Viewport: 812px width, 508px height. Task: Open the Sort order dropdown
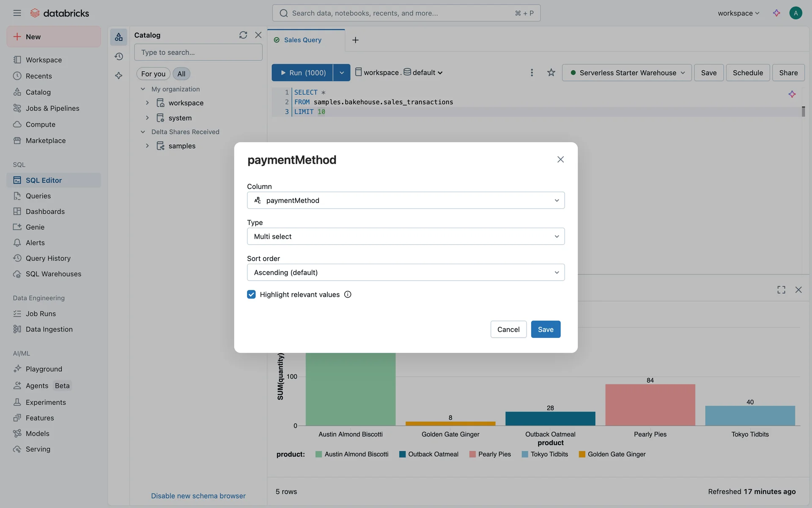pyautogui.click(x=405, y=272)
